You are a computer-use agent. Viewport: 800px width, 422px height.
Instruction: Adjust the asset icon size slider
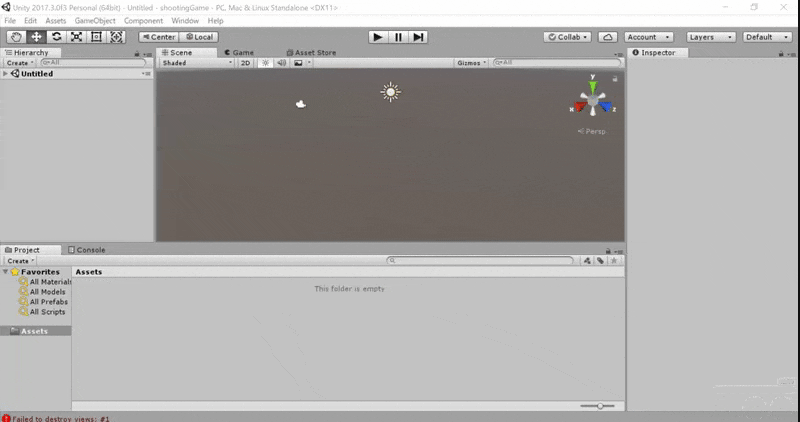[597, 406]
